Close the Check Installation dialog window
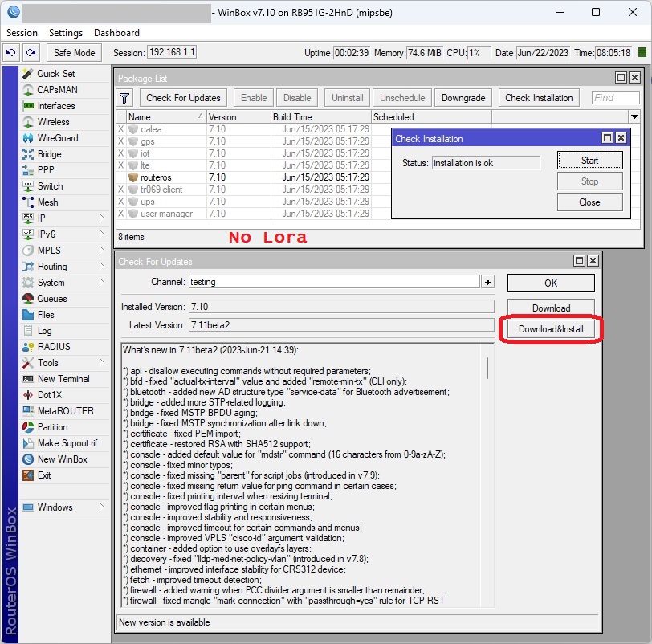Screen dimensions: 652x644 click(621, 138)
